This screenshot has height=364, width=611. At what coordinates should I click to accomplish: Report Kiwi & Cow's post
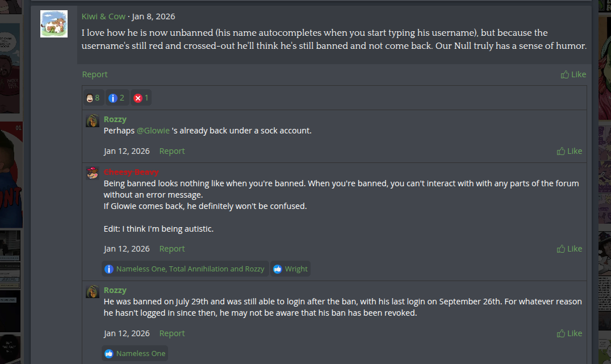point(94,74)
